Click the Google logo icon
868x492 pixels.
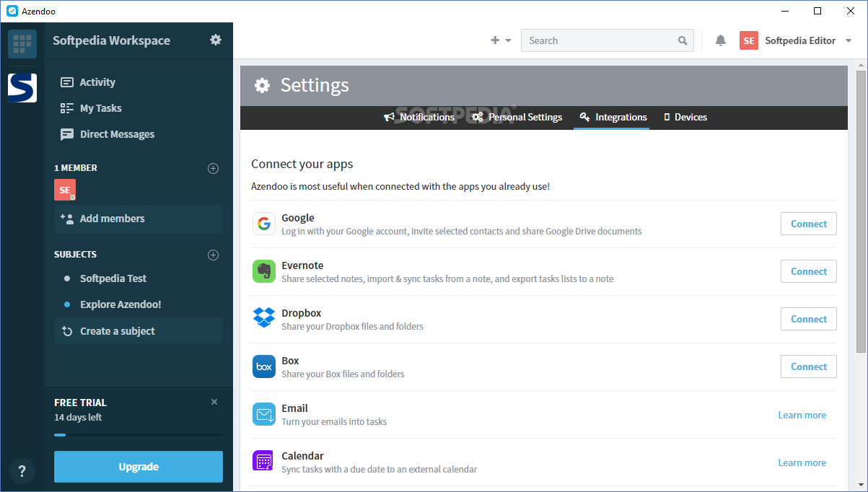264,224
